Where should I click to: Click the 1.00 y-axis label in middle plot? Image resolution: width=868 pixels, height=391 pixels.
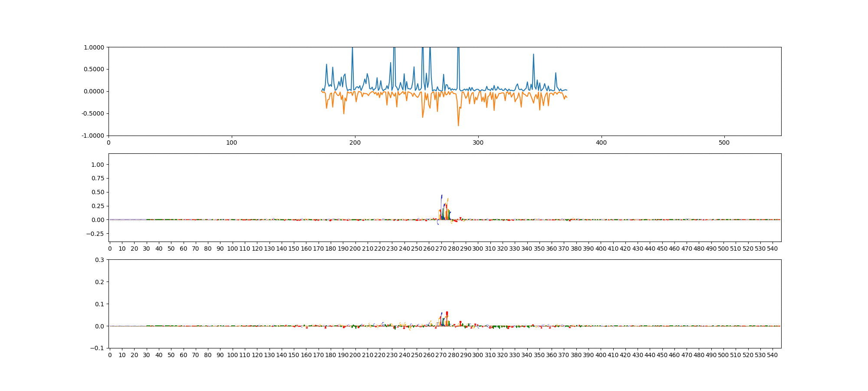(x=98, y=165)
